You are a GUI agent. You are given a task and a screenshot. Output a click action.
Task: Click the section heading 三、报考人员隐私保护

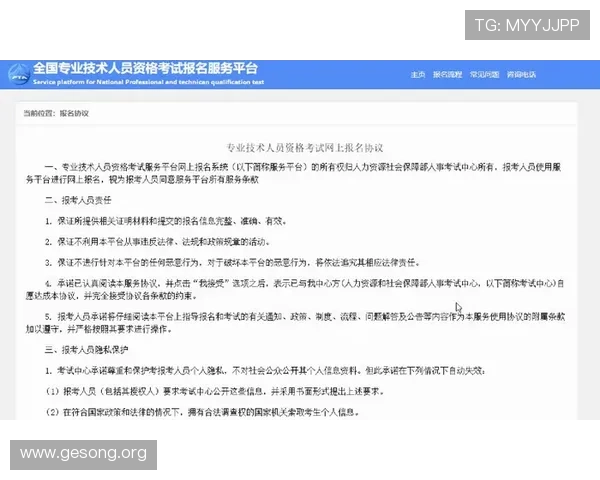[x=86, y=350]
